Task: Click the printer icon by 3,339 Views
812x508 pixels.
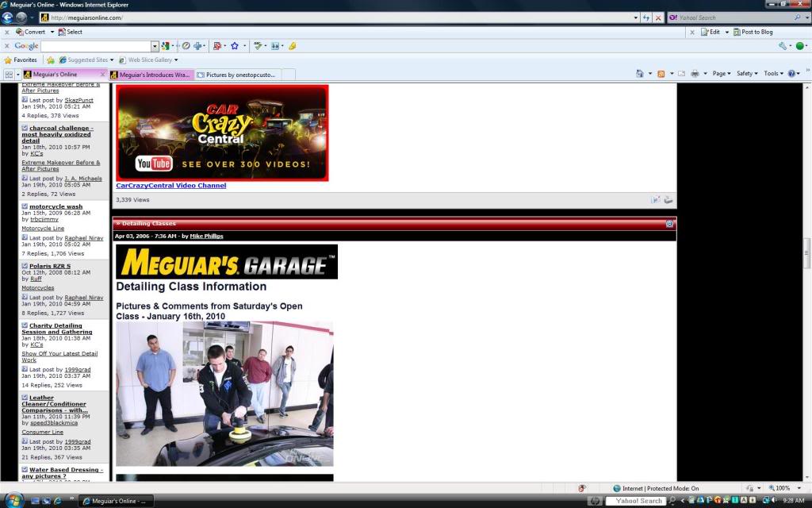Action: [668, 199]
